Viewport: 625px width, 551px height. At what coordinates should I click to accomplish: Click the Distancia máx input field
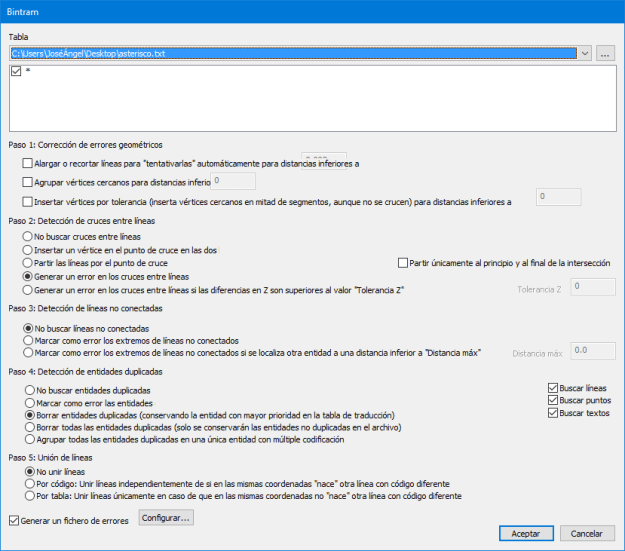(x=592, y=351)
